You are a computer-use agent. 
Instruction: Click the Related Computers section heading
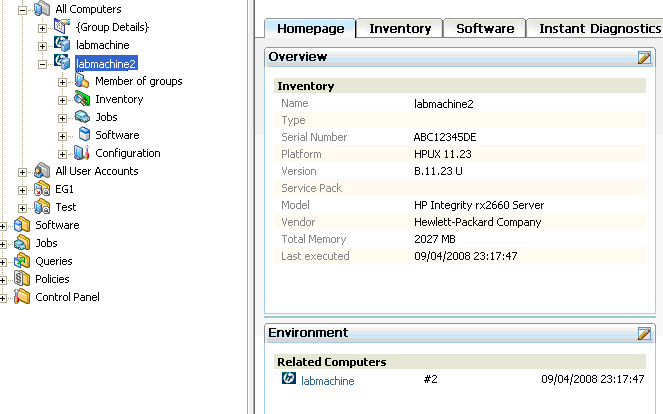pyautogui.click(x=332, y=362)
